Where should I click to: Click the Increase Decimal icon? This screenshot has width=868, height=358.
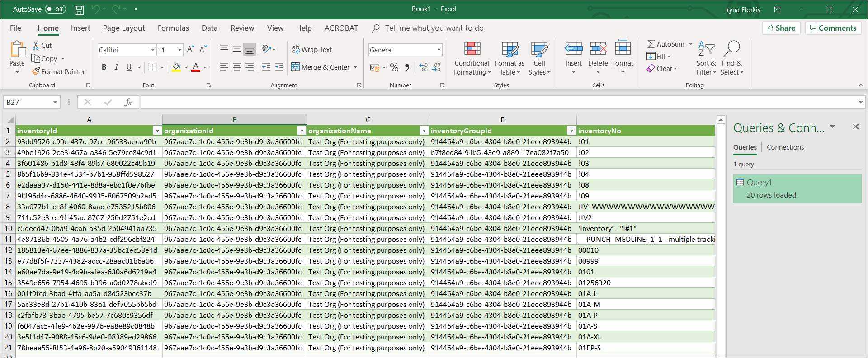(424, 68)
